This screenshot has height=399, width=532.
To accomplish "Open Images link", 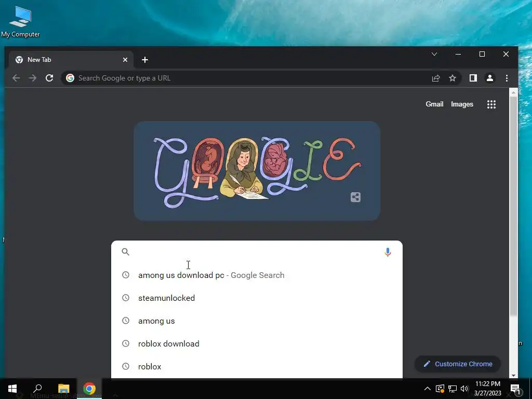I will tap(462, 104).
